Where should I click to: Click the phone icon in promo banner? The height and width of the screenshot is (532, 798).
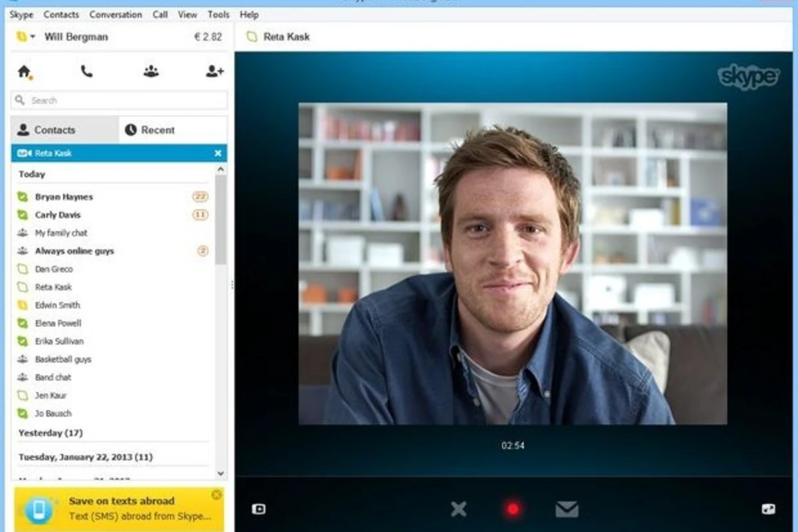[x=39, y=509]
